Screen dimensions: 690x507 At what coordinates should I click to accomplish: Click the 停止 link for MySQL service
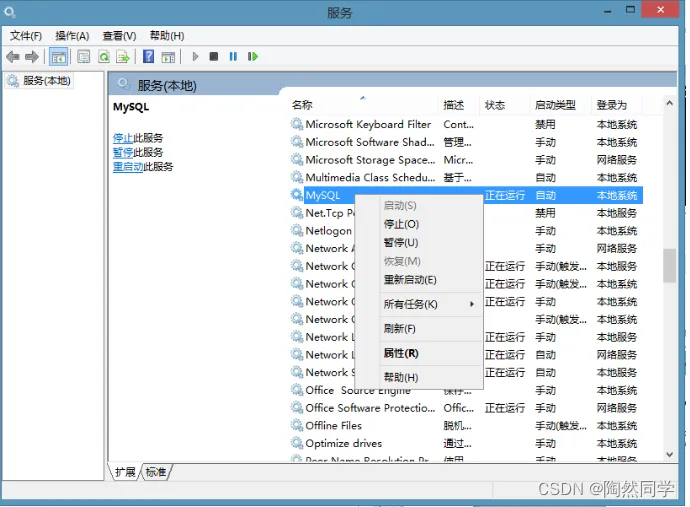tap(123, 138)
